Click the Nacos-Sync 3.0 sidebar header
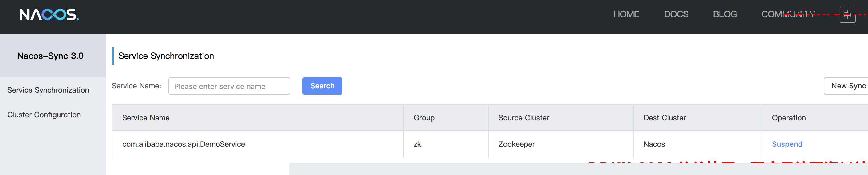868x175 pixels. (50, 56)
